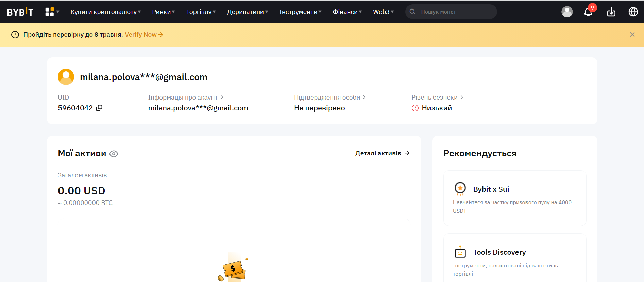Screen dimensions: 644x282
Task: Click the download app icon
Action: [x=611, y=12]
